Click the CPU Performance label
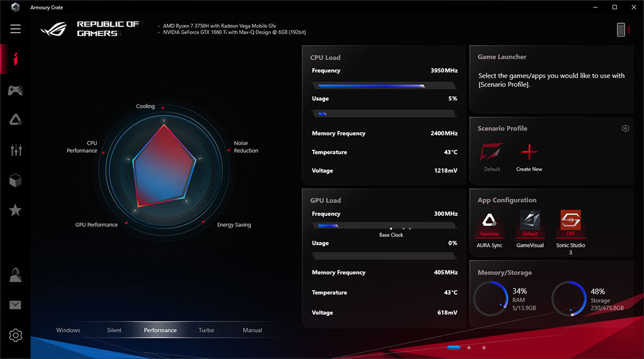644x359 pixels. pyautogui.click(x=82, y=146)
